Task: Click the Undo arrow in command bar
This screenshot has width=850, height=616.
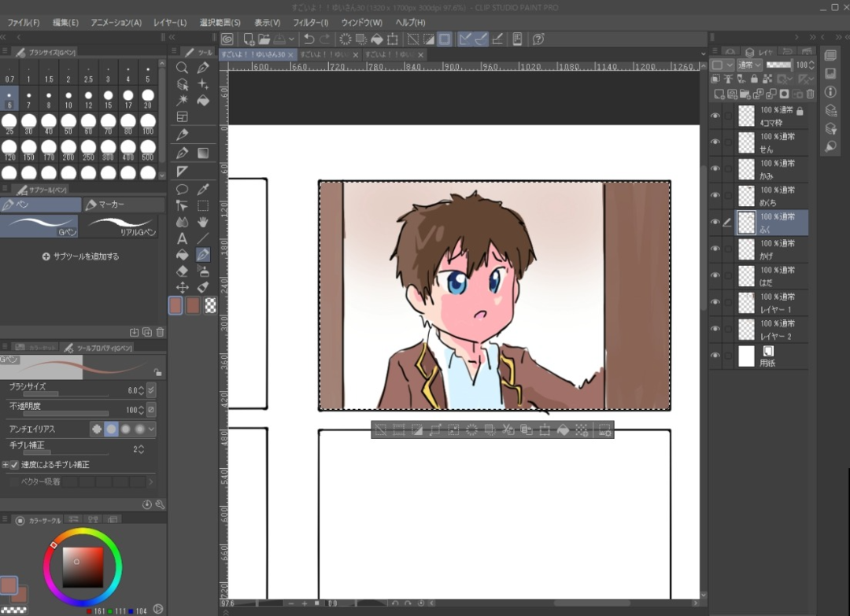Action: [309, 39]
